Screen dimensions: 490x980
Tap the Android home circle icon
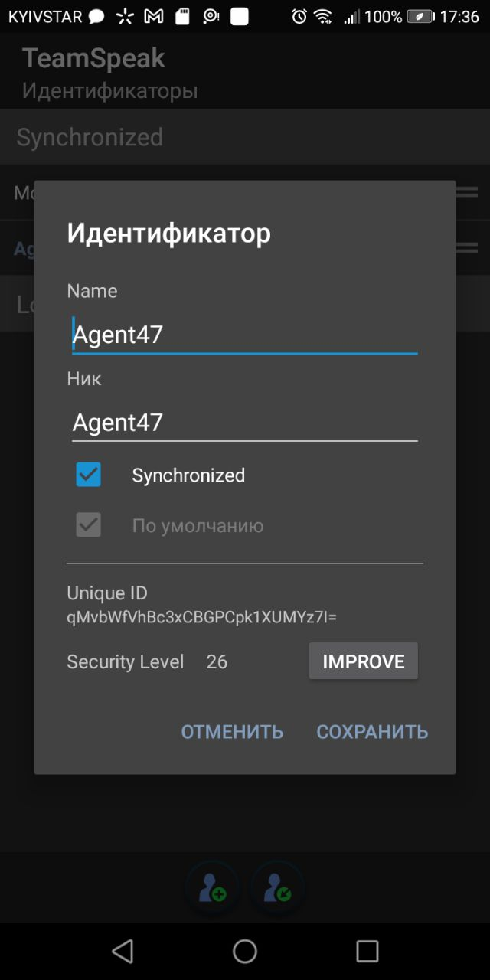point(245,951)
